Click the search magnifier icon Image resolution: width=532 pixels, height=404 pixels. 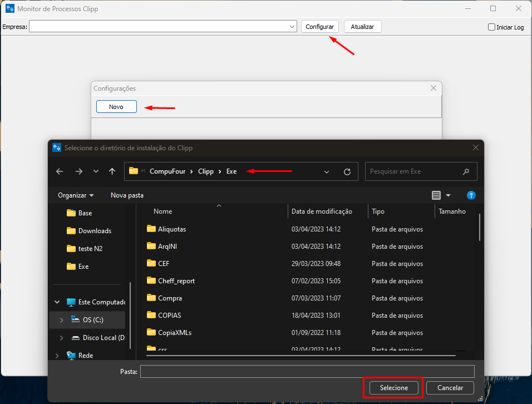466,172
